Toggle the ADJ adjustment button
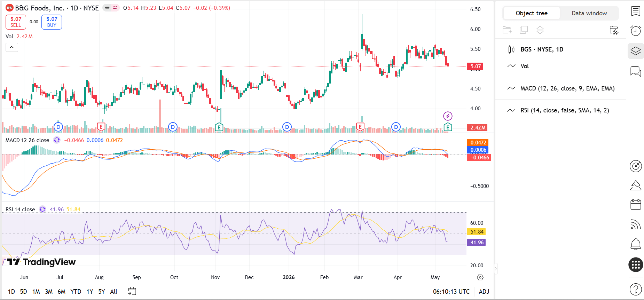Image resolution: width=644 pixels, height=300 pixels. [x=484, y=292]
